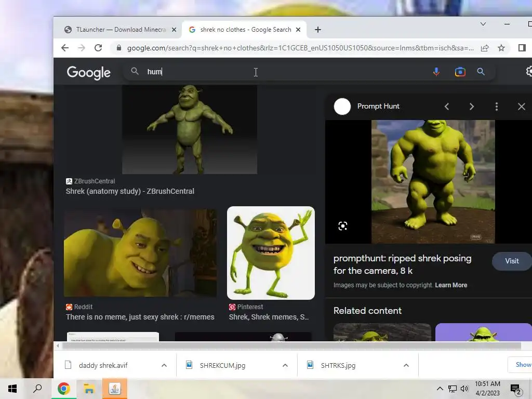
Task: Close the shrek no clothes Google Search tab
Action: click(298, 30)
